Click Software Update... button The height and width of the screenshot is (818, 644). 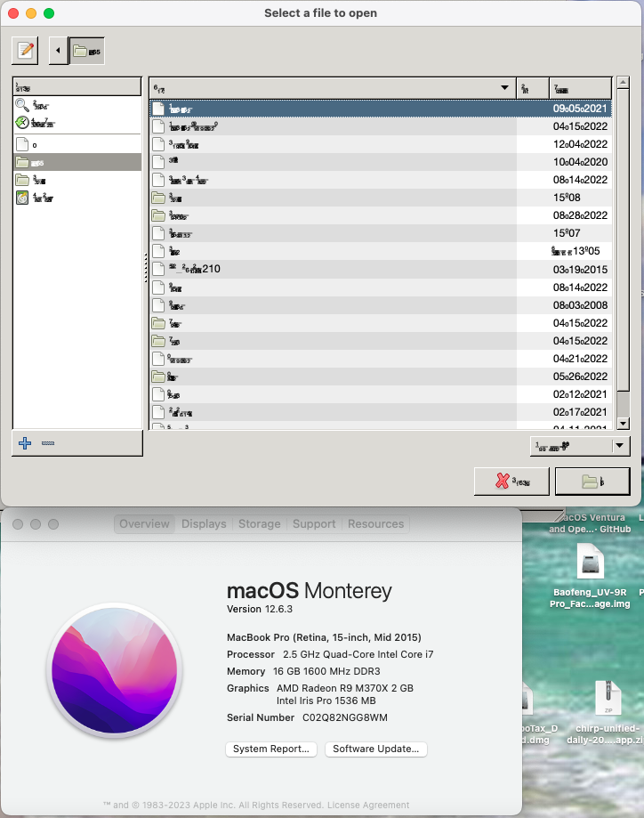click(x=376, y=749)
